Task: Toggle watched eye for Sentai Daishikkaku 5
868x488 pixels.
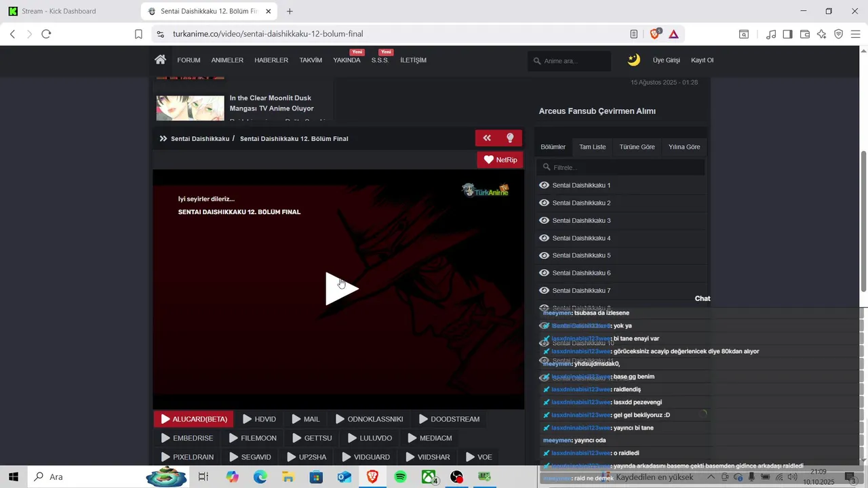Action: pyautogui.click(x=544, y=256)
